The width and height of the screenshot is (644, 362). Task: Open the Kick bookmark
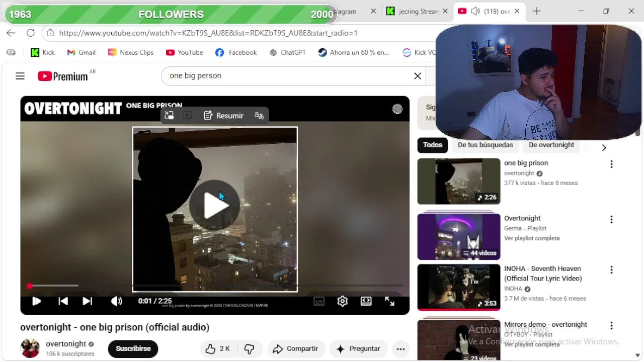pos(43,52)
